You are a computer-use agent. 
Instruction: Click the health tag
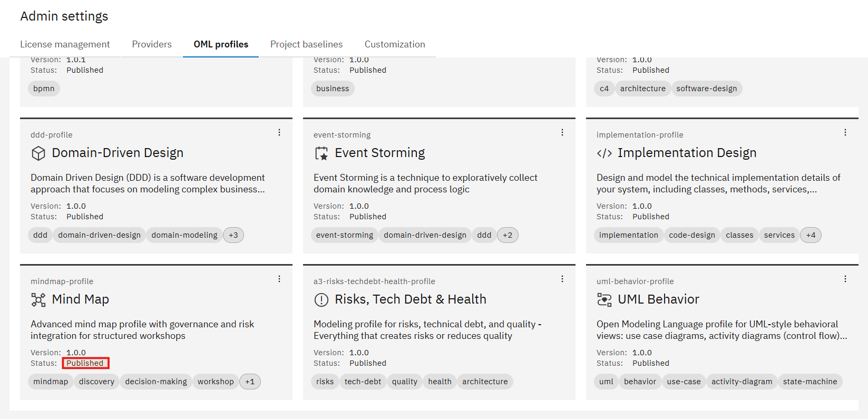440,382
